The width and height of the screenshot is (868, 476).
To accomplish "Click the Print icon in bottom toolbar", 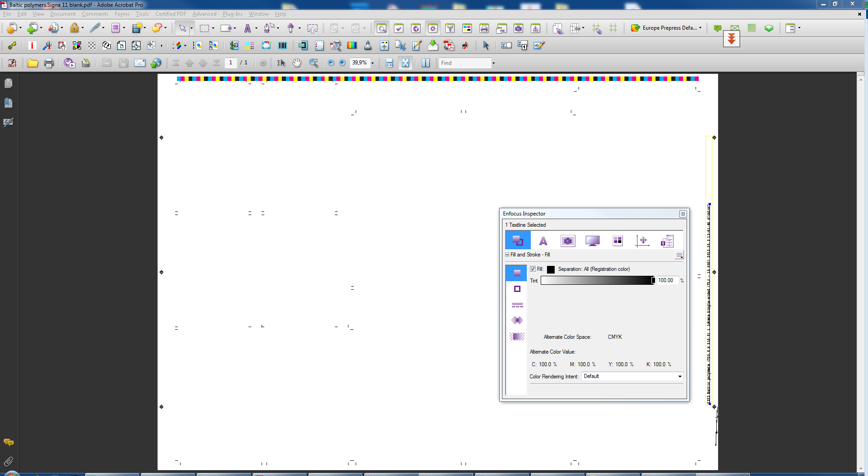I will point(49,63).
